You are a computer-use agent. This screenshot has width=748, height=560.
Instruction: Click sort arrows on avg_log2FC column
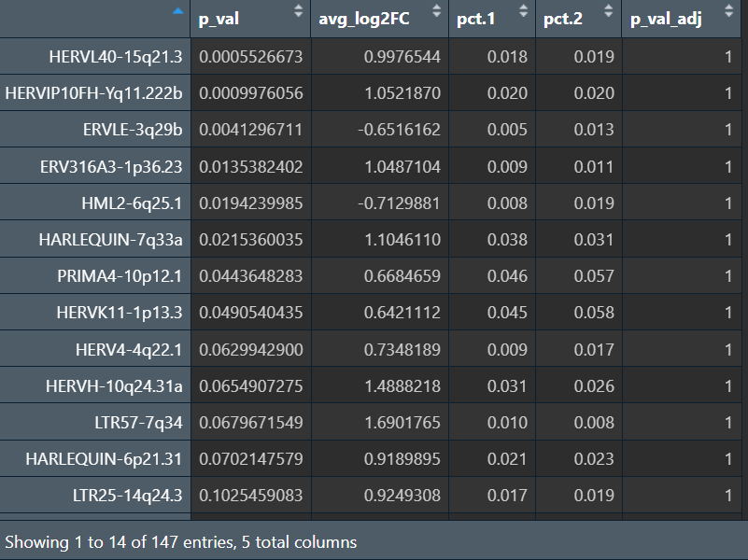point(434,12)
